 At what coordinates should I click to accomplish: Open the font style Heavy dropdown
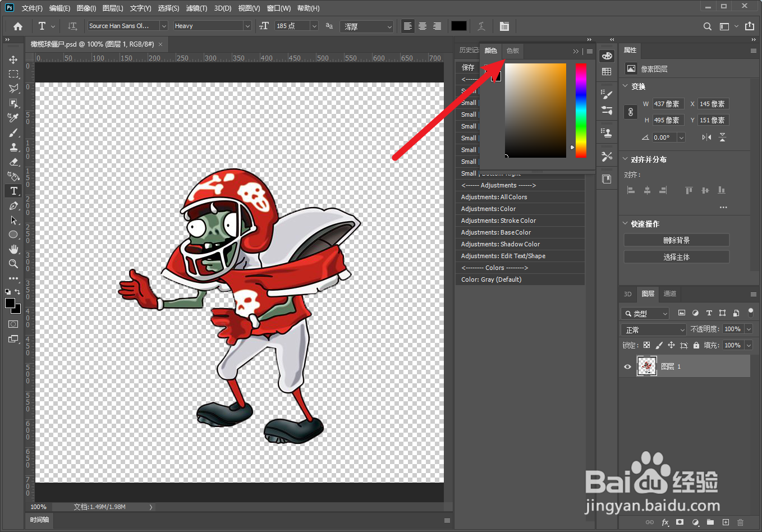coord(247,26)
